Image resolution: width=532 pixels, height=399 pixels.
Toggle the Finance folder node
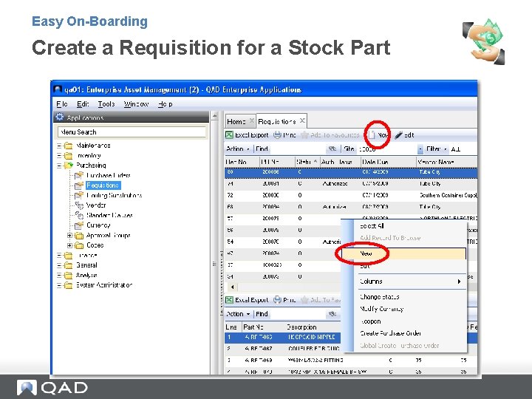(59, 256)
